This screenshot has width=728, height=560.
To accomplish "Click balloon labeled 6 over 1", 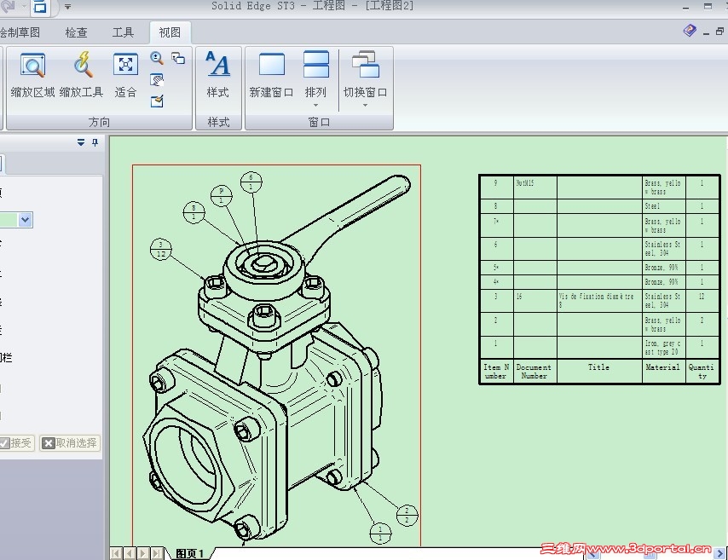I will coord(251,182).
